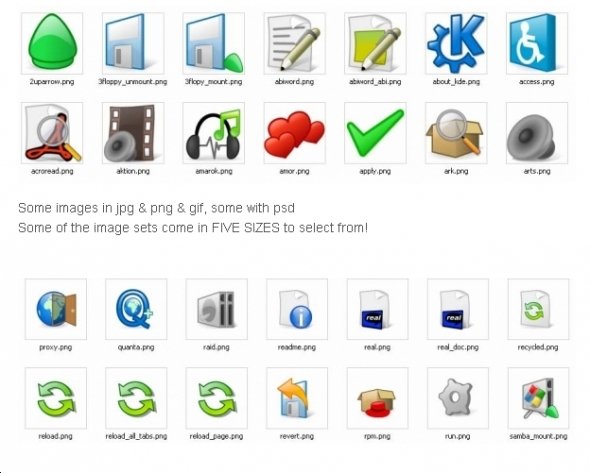Select the proxy.png globe and door icon
This screenshot has height=473, width=590.
point(56,309)
